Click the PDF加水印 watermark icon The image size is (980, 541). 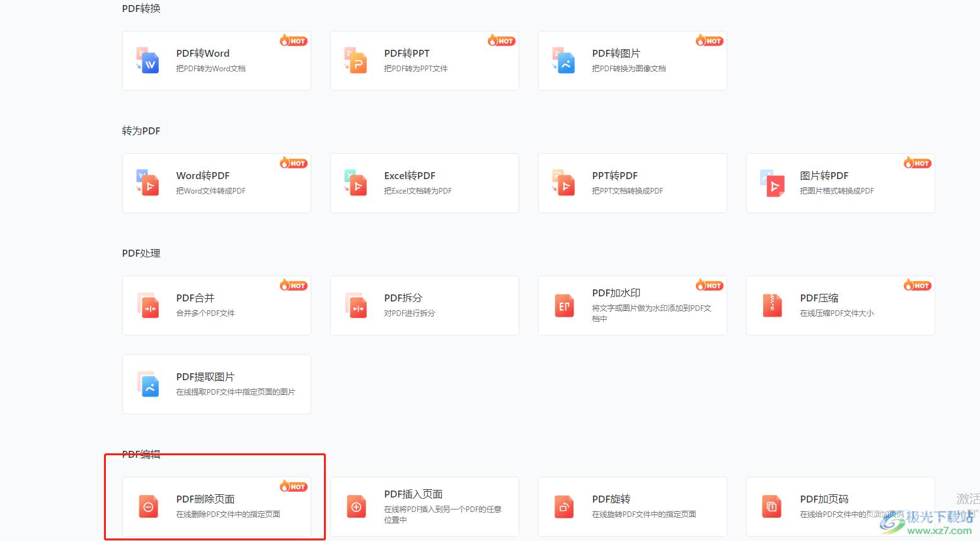tap(564, 306)
